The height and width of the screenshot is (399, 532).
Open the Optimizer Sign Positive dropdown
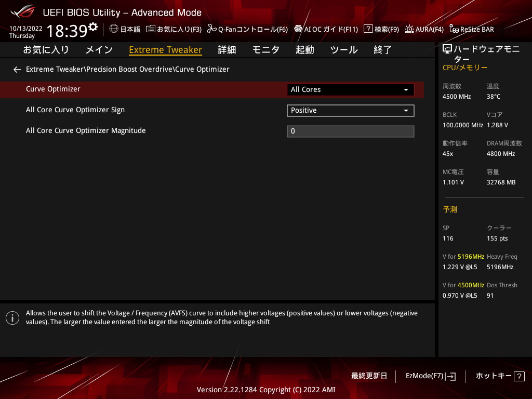tap(351, 111)
